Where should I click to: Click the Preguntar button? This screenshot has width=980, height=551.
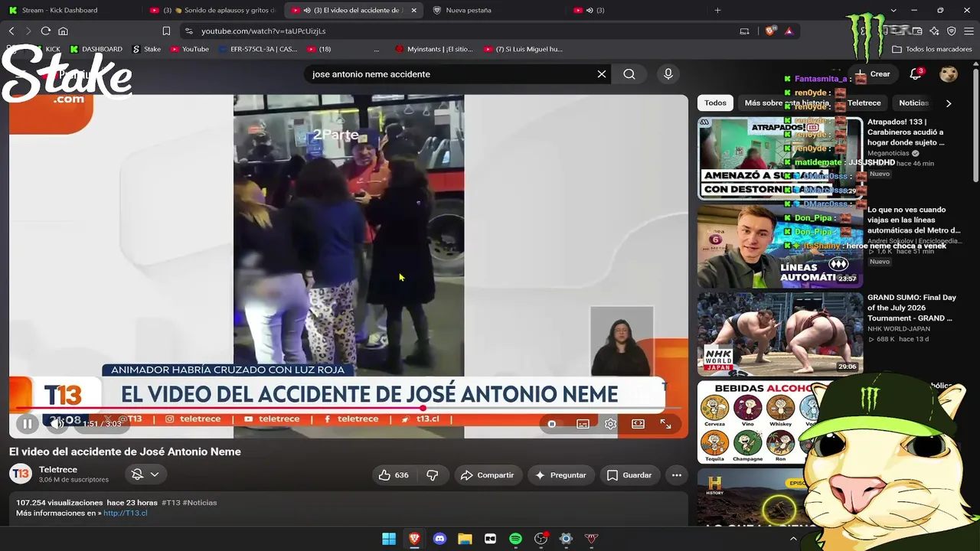click(x=560, y=475)
